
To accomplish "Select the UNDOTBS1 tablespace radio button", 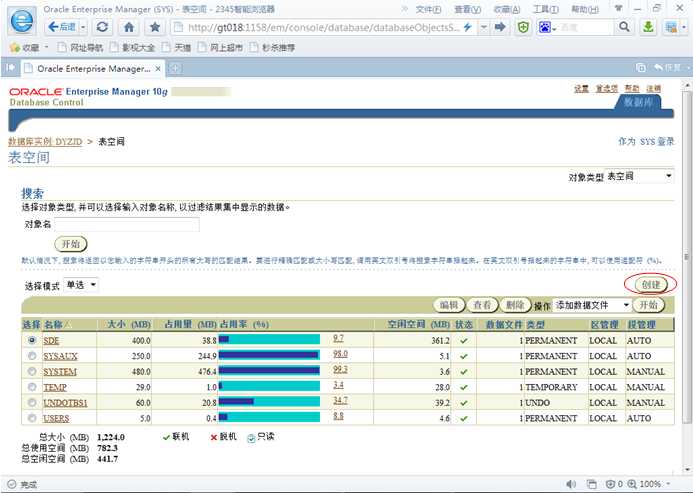I will click(x=32, y=402).
